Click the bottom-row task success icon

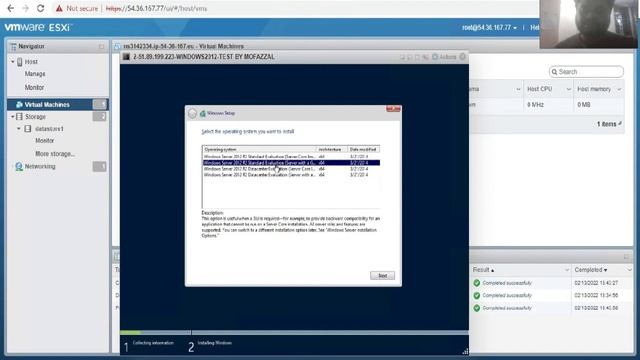click(x=477, y=308)
